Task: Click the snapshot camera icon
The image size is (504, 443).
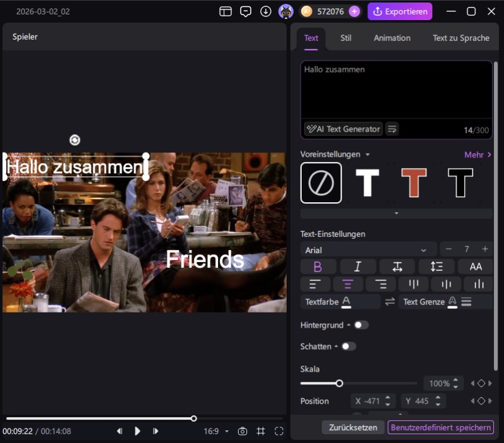Action: [x=242, y=431]
